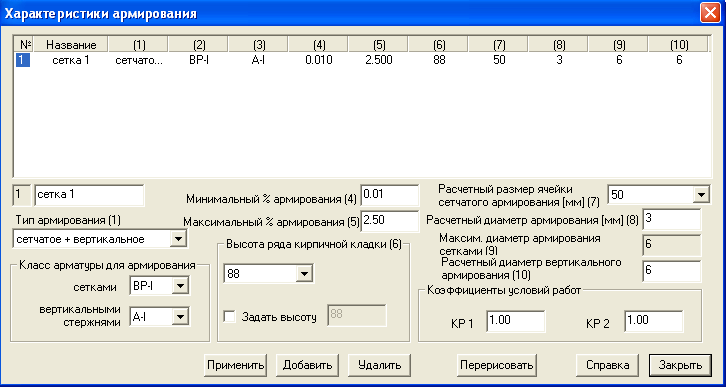The height and width of the screenshot is (387, 728).
Task: Enable the 'Задать высоту' checkbox
Action: [x=229, y=316]
